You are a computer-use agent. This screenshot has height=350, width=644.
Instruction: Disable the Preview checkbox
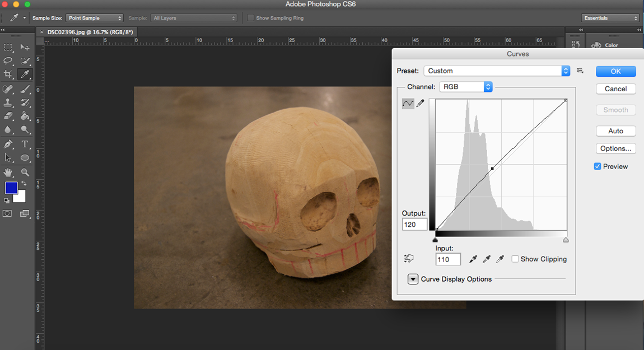[598, 166]
